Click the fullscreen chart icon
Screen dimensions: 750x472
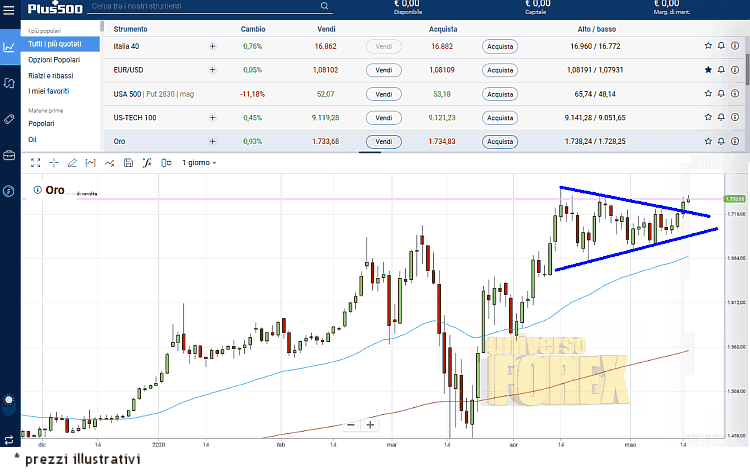pos(36,162)
